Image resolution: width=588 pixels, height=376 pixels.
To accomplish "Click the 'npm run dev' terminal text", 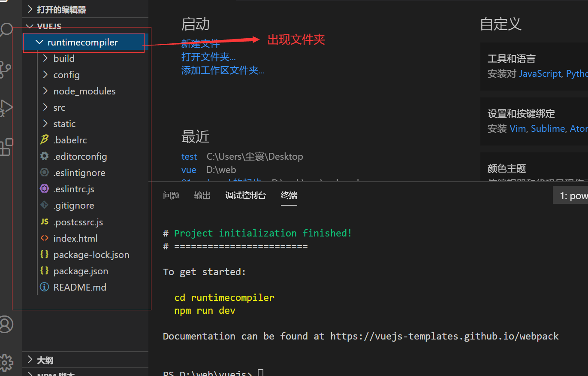I will click(x=205, y=310).
